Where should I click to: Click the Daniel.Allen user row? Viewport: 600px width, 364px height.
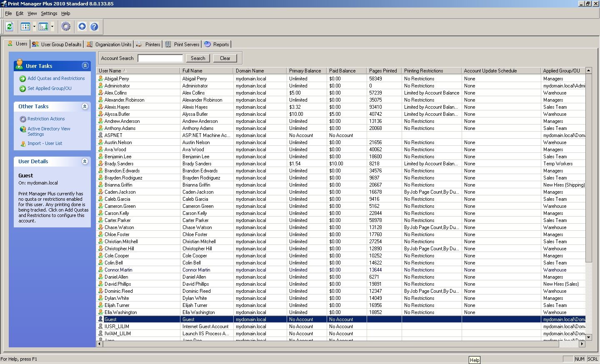[341, 277]
